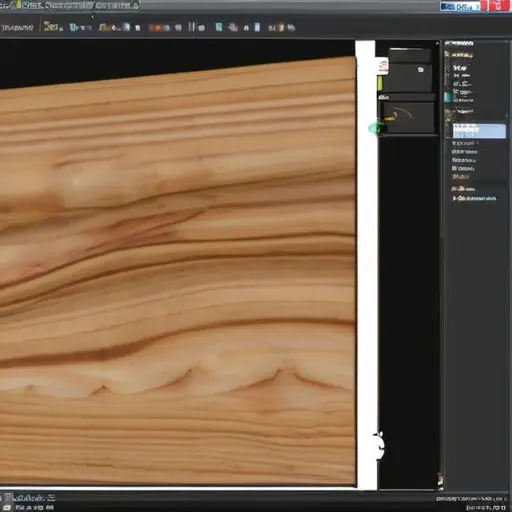This screenshot has width=512, height=512.
Task: Expand the last cyan-text row in right panel
Action: [474, 199]
